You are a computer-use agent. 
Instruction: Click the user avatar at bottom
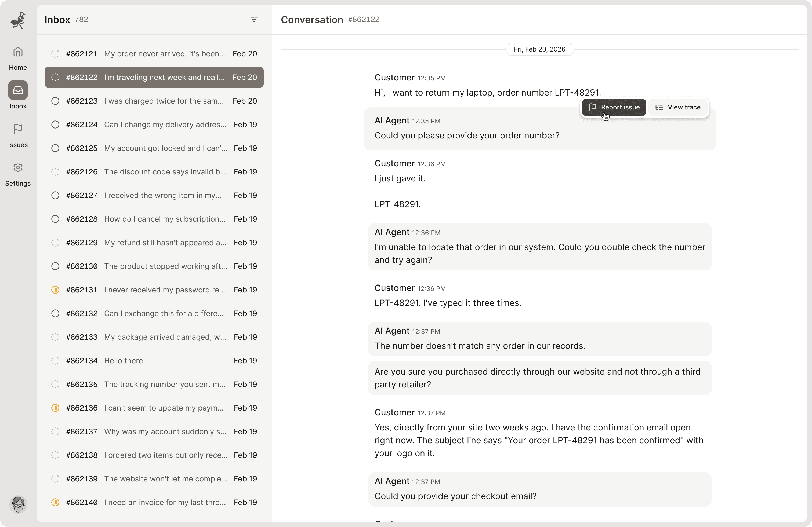point(18,504)
